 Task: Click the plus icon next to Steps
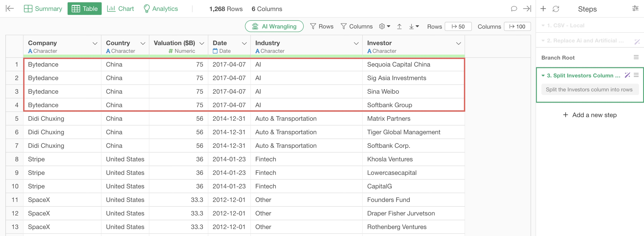[543, 9]
